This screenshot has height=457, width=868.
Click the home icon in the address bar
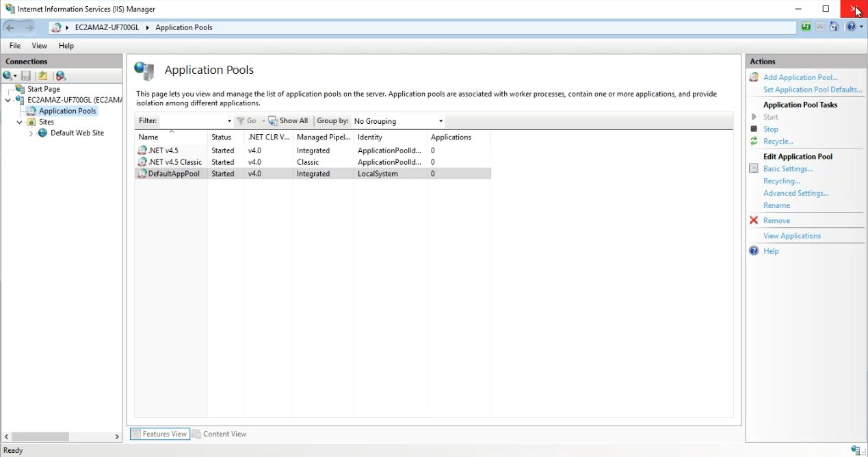(x=834, y=27)
